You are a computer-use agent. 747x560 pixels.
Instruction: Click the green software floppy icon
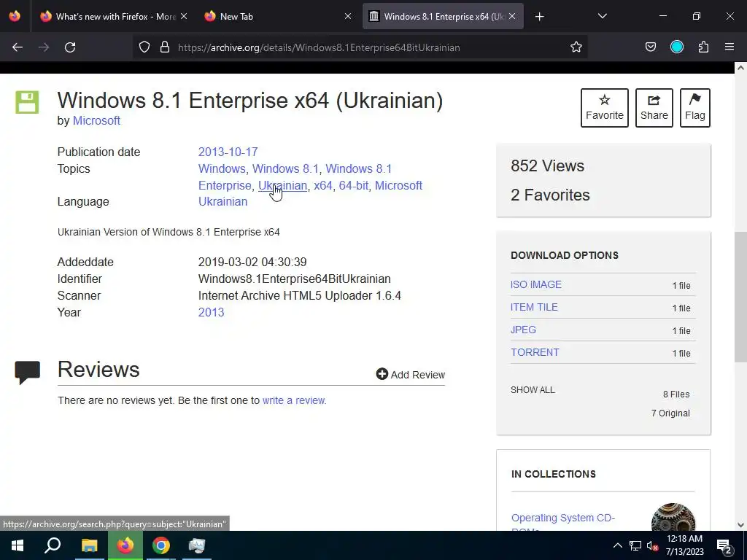[27, 102]
